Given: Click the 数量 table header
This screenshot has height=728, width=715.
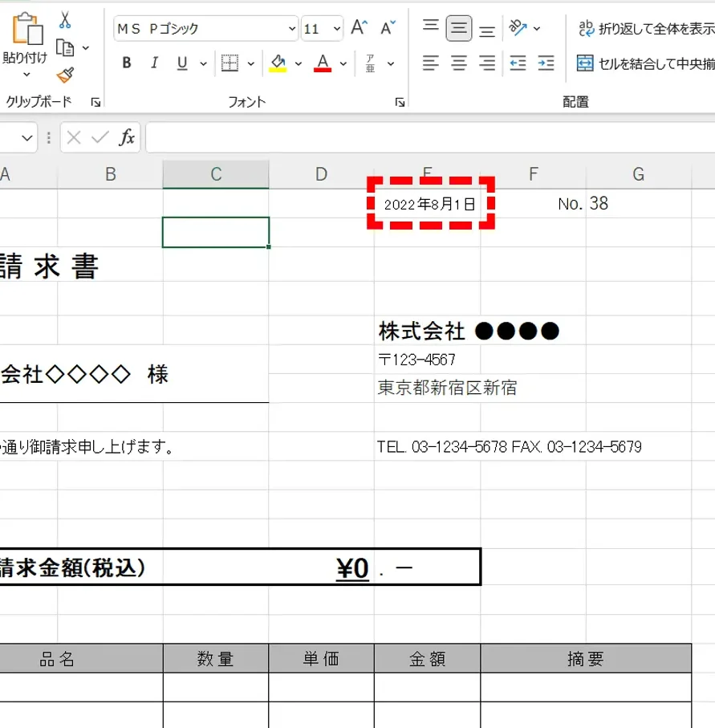Looking at the screenshot, I should click(x=215, y=659).
